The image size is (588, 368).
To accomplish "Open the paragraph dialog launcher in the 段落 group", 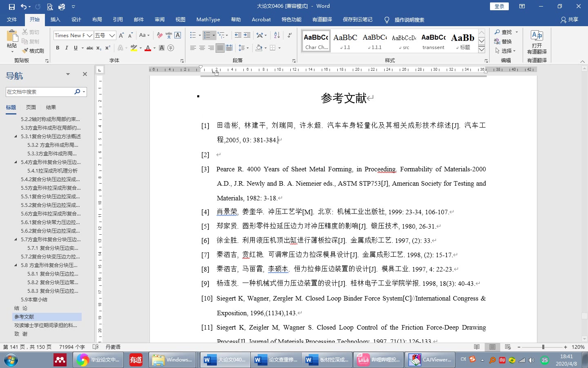I will click(x=294, y=61).
